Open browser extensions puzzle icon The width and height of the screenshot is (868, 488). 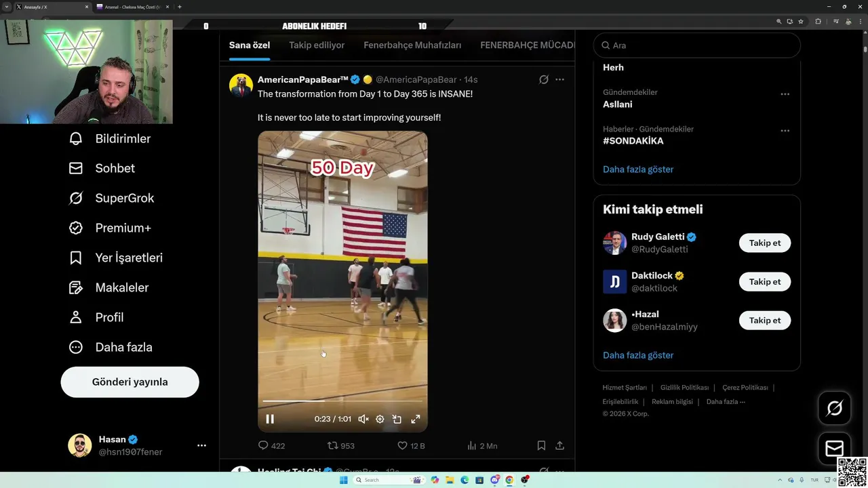pos(818,22)
